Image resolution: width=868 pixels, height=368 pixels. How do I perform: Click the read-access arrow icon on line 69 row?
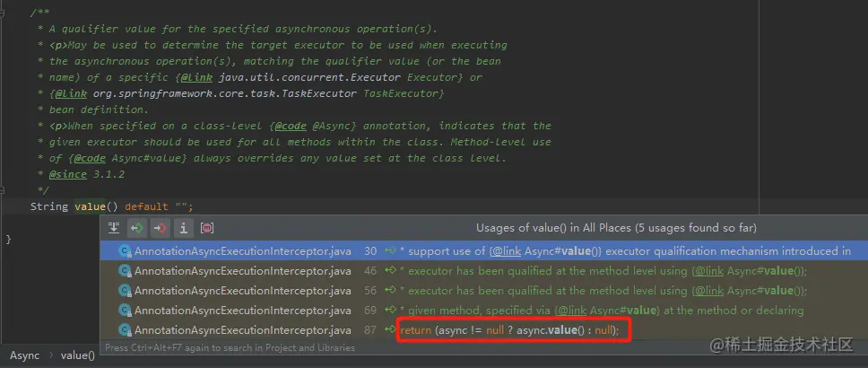(x=390, y=311)
